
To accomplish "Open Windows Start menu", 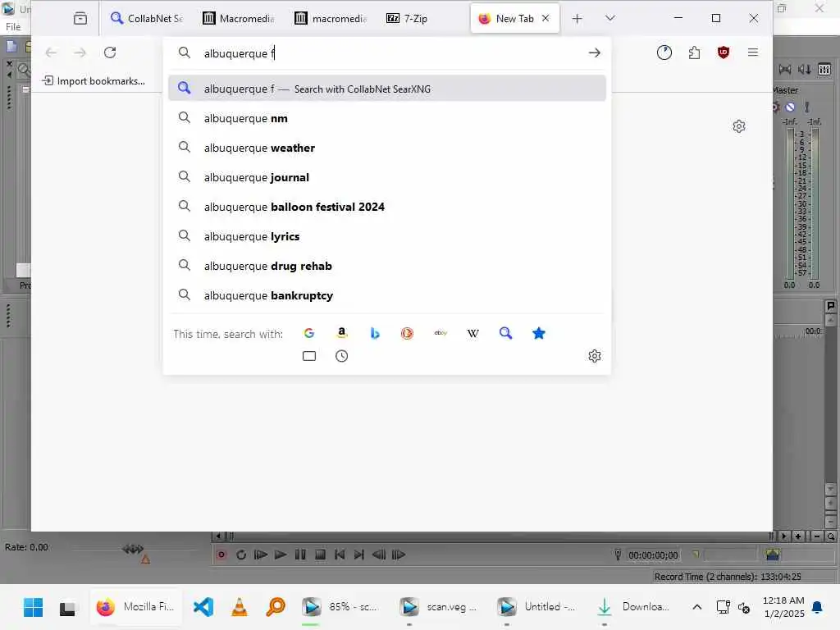I will tap(33, 607).
